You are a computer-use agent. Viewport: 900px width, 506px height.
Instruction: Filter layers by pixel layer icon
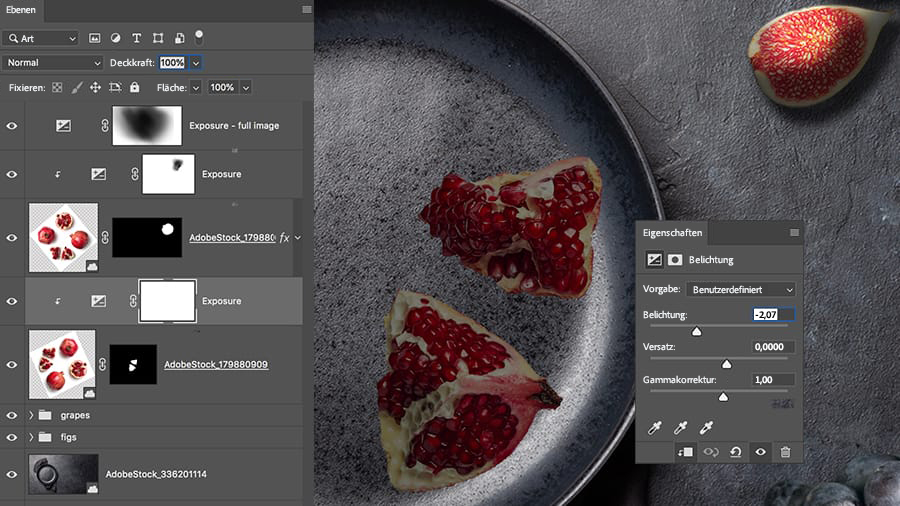pos(94,38)
